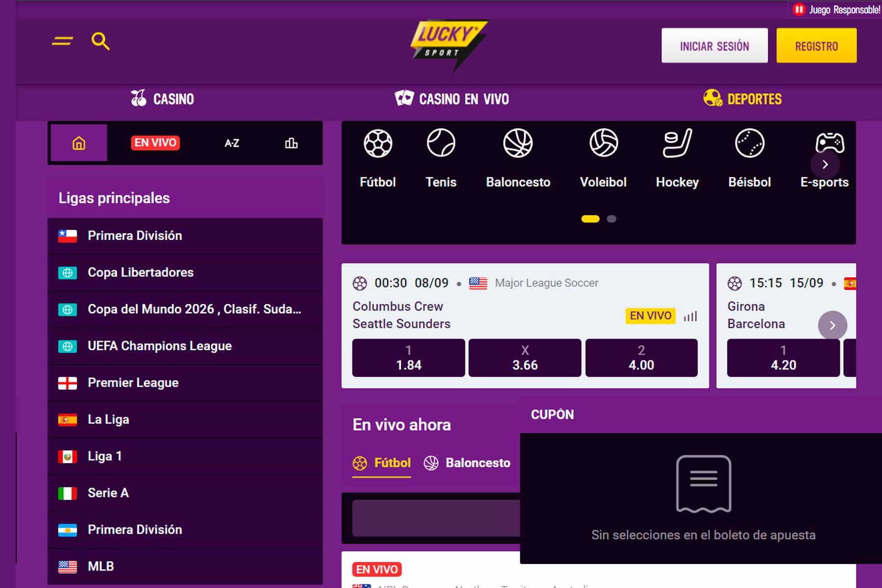The image size is (882, 588).
Task: Click the soccer ball icon beside 00:30 08/09
Action: (x=360, y=283)
